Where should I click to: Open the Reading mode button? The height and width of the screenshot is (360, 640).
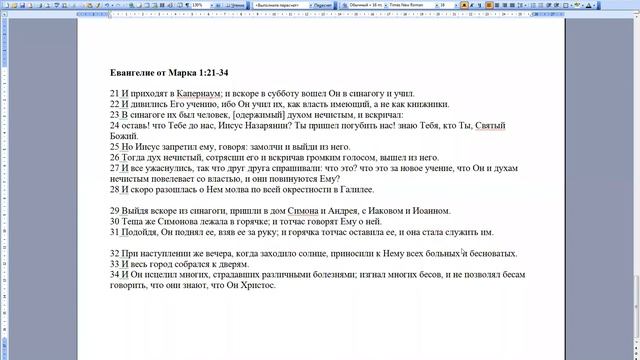click(x=236, y=5)
